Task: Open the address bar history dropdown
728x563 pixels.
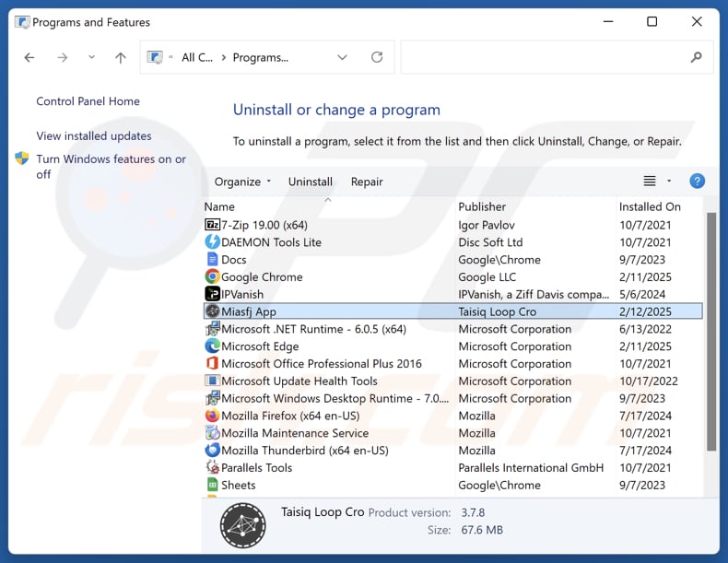Action: coord(342,57)
